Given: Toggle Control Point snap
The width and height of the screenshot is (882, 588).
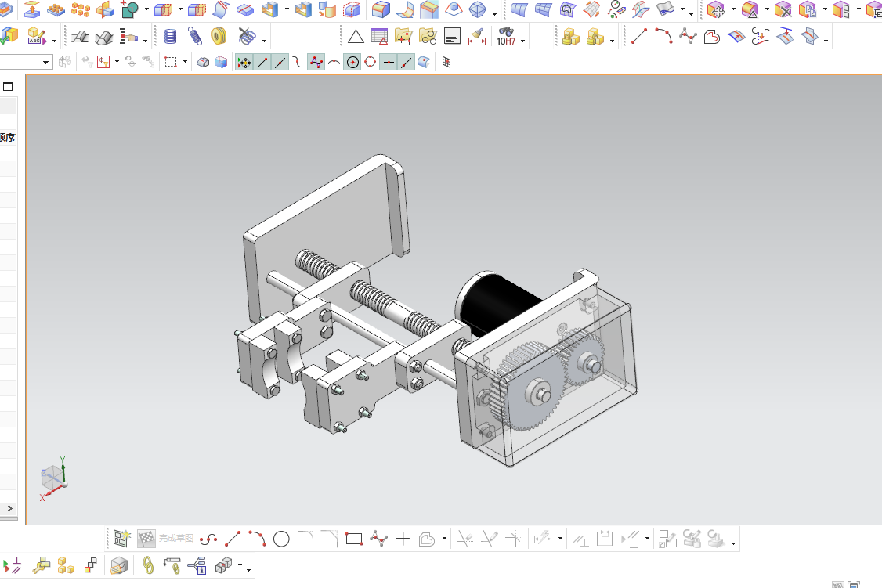Looking at the screenshot, I should [x=298, y=63].
